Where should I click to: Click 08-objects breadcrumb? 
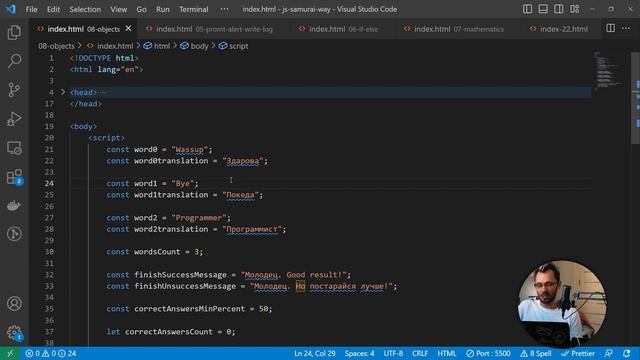point(56,46)
